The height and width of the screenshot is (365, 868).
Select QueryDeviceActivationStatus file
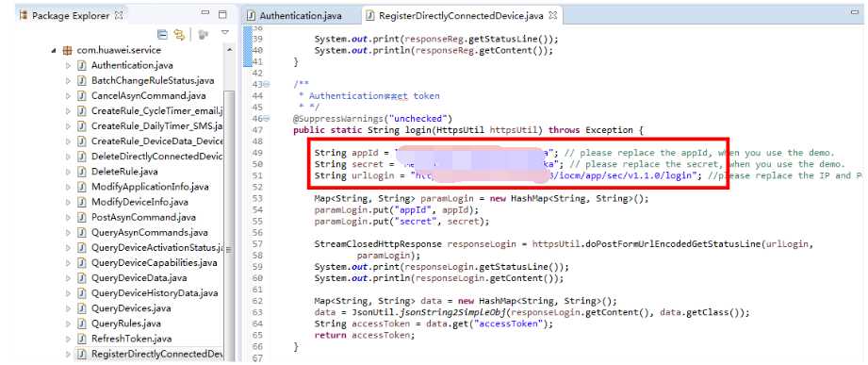click(157, 248)
